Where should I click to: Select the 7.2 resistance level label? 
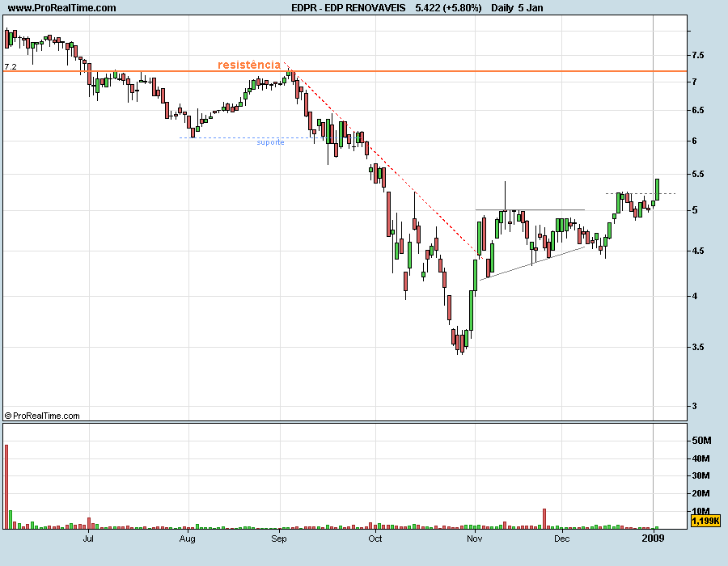pyautogui.click(x=11, y=67)
